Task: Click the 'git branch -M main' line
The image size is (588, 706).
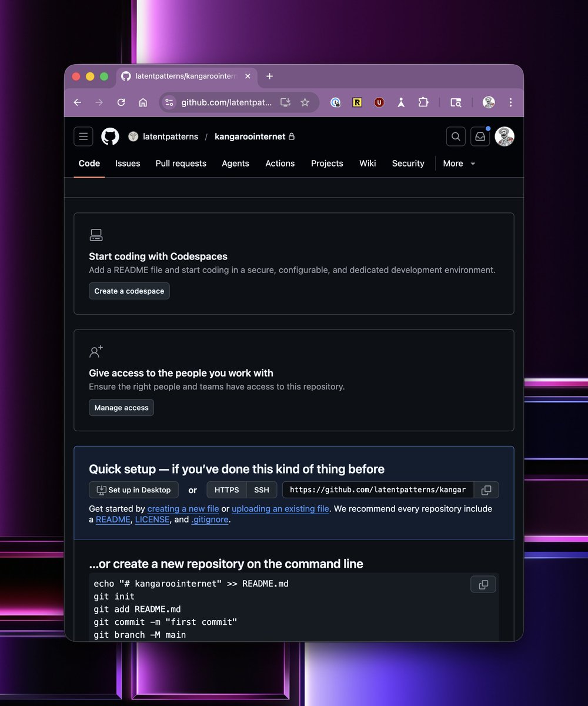Action: tap(140, 635)
